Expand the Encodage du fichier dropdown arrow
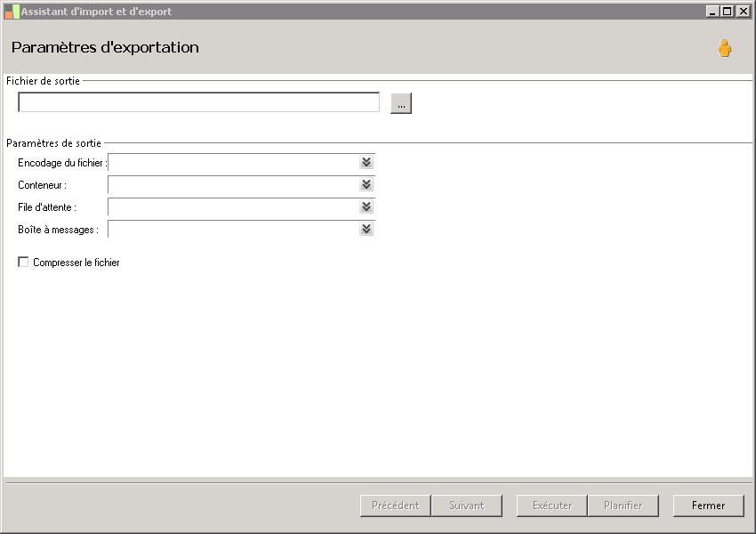 click(366, 163)
